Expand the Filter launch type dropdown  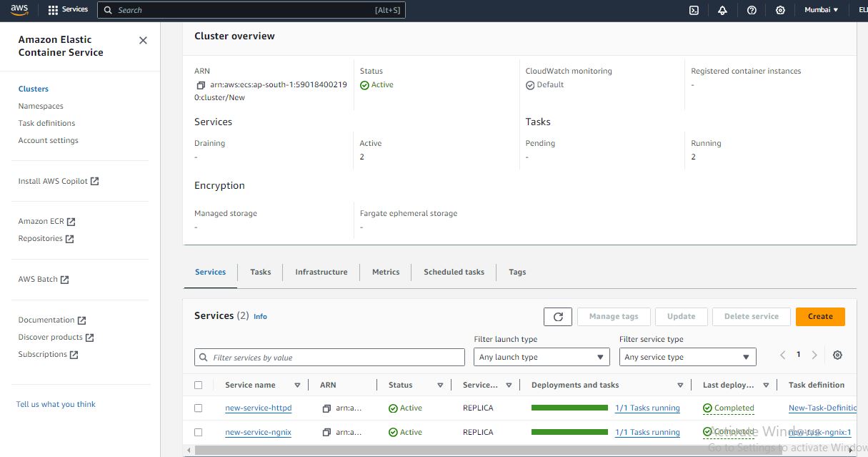click(x=541, y=357)
